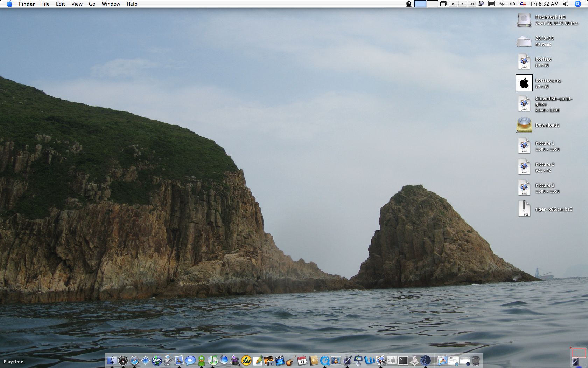The width and height of the screenshot is (588, 368).
Task: Click the magician hat and wand icon
Action: point(235,360)
